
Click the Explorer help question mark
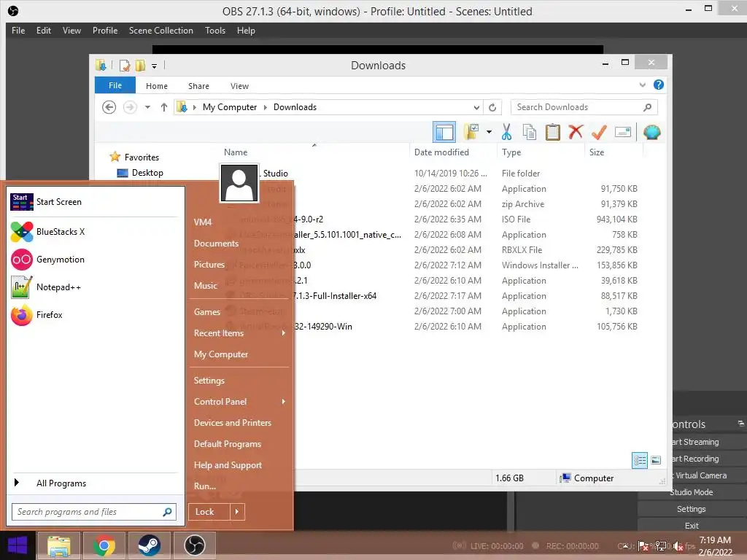point(659,85)
